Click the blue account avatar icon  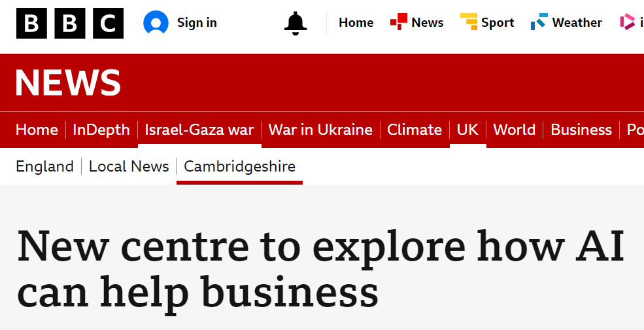(x=156, y=23)
